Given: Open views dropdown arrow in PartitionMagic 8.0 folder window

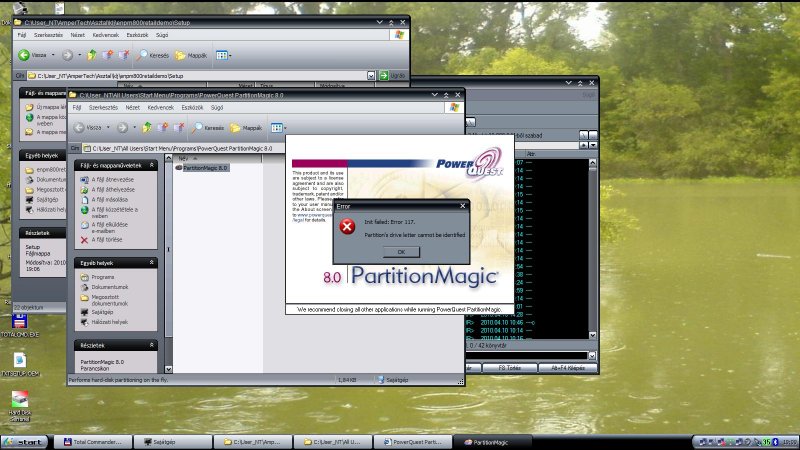Looking at the screenshot, I should 285,128.
